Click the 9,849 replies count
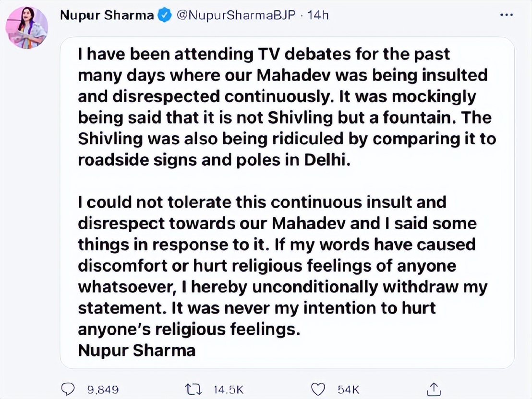The height and width of the screenshot is (399, 532). tap(104, 388)
